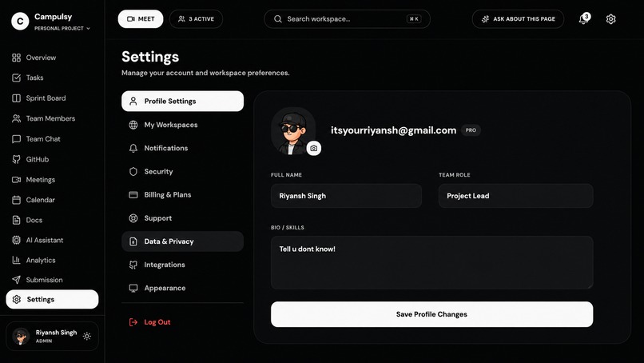The image size is (644, 363).
Task: Switch to Billing & Plans tab
Action: pyautogui.click(x=182, y=195)
